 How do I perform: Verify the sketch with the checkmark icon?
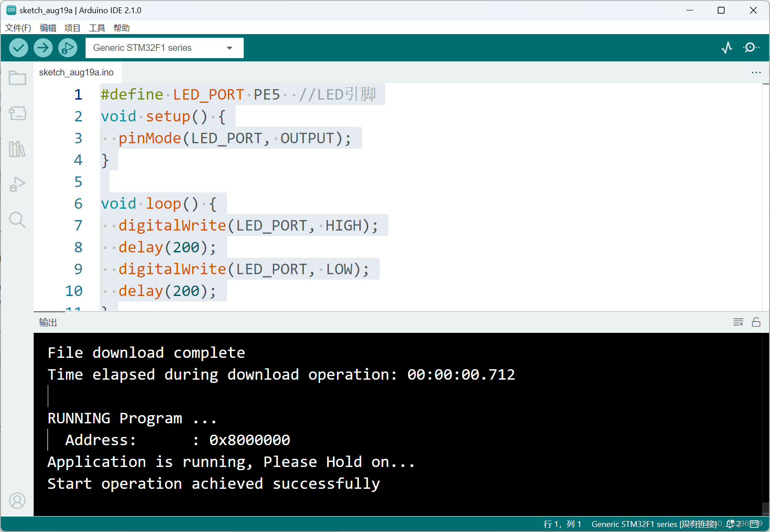18,48
